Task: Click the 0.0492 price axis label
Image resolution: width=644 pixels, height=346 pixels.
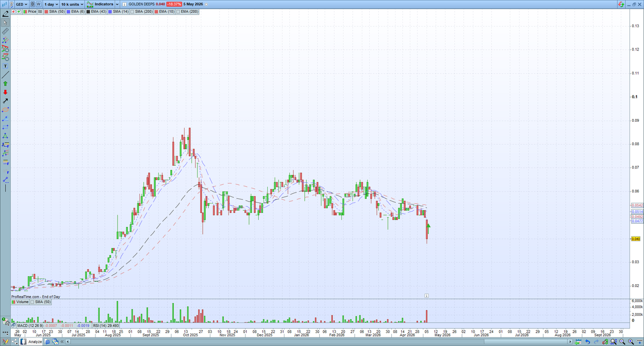Action: tap(636, 217)
